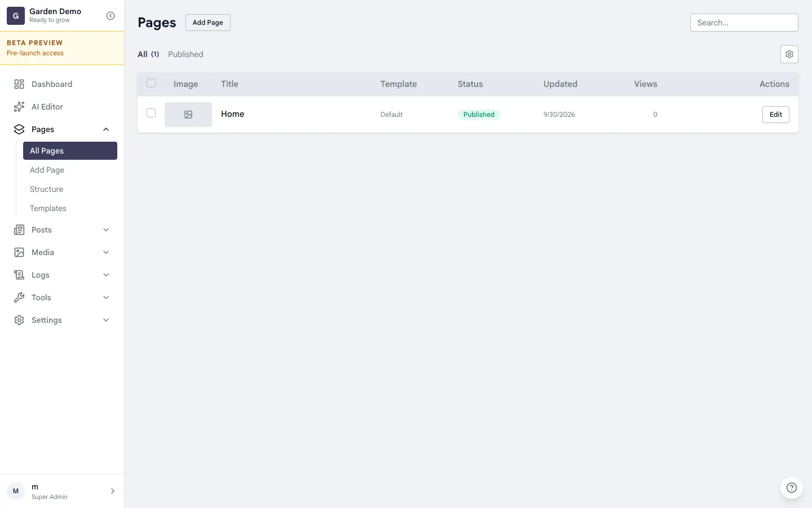
Task: Click the Beta Preview banner
Action: tap(62, 48)
